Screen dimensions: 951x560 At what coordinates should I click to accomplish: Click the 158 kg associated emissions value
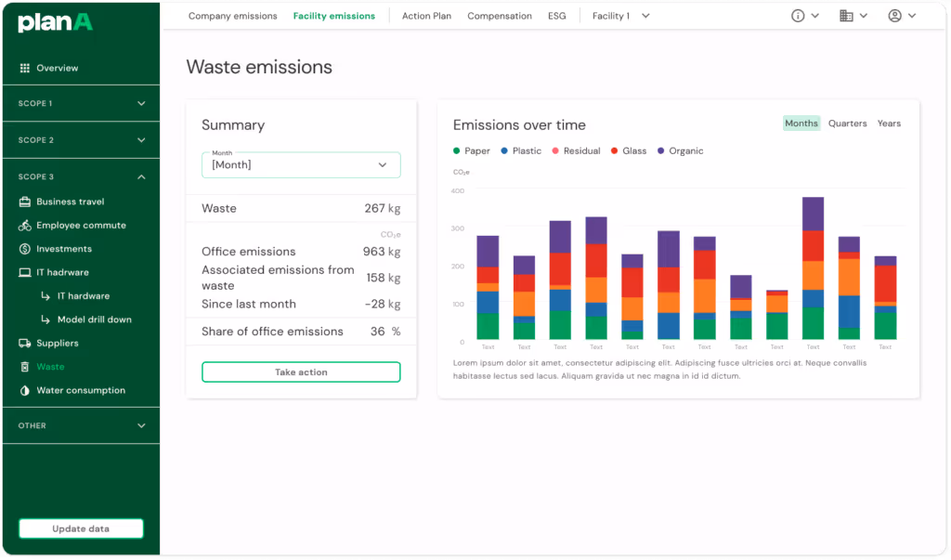click(x=384, y=278)
